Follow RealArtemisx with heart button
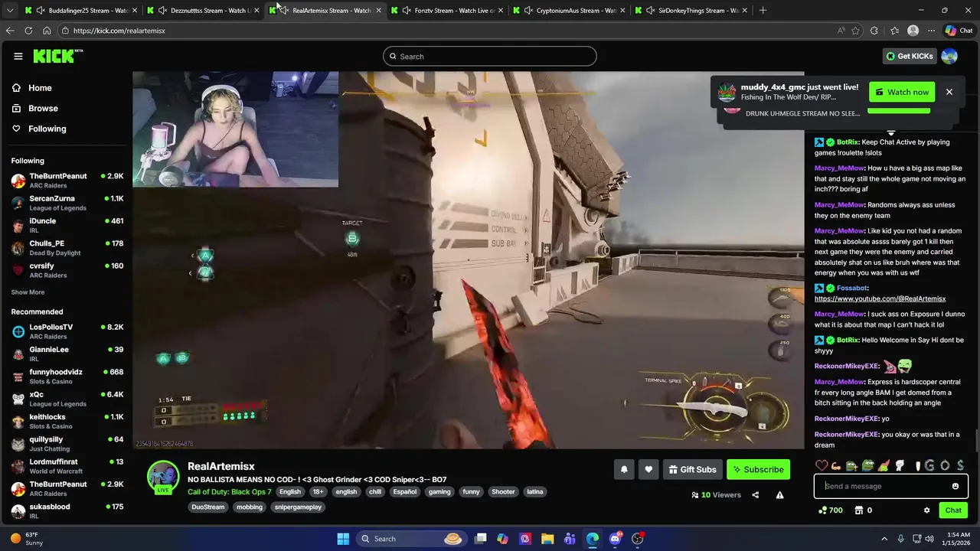Image resolution: width=980 pixels, height=551 pixels. pos(648,469)
